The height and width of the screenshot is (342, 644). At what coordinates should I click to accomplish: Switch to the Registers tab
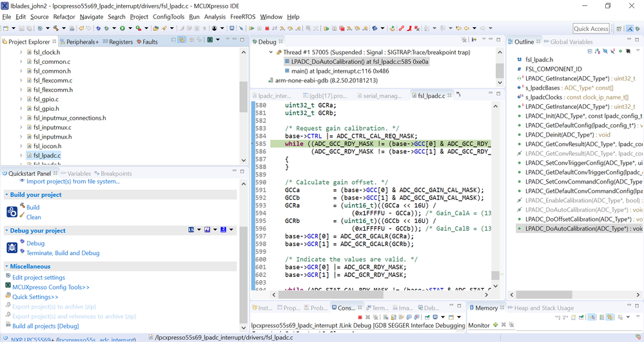[x=121, y=42]
